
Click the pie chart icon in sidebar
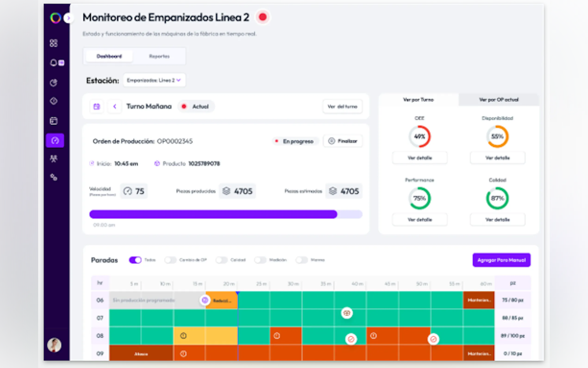tap(53, 83)
